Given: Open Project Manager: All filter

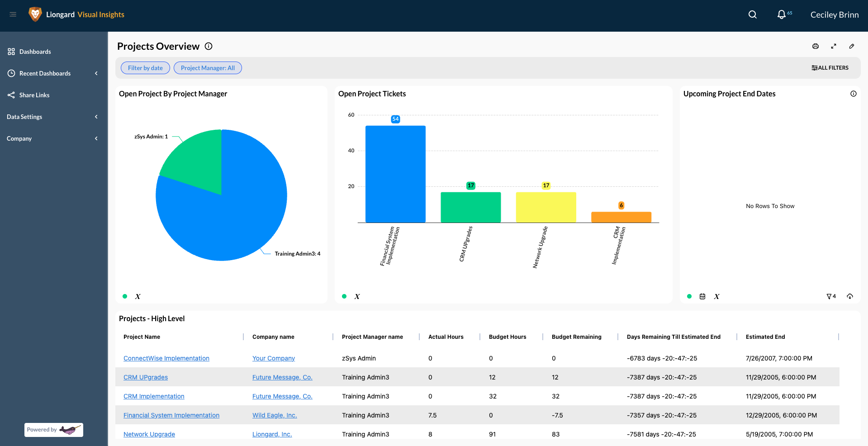Looking at the screenshot, I should [x=208, y=68].
